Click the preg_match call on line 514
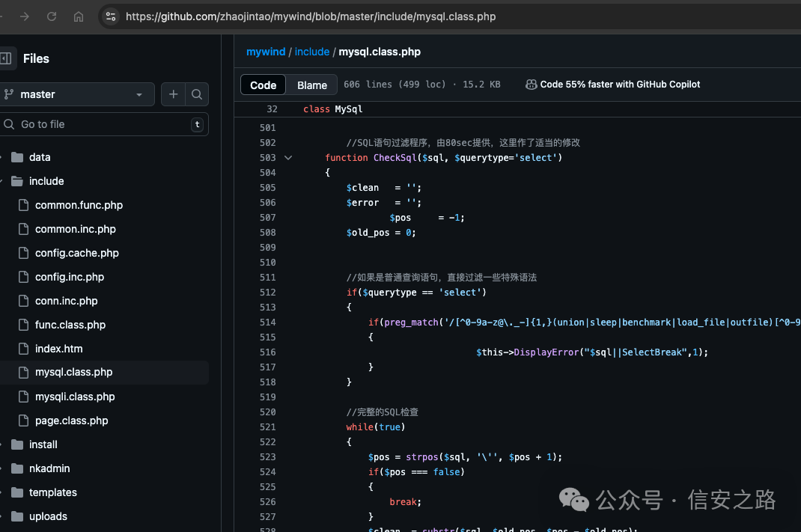The width and height of the screenshot is (801, 532). [x=411, y=322]
